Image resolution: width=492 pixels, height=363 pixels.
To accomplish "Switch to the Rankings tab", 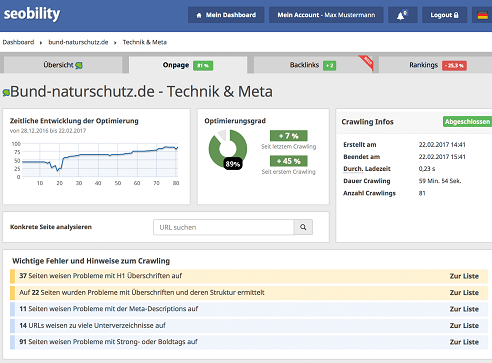I will 435,65.
